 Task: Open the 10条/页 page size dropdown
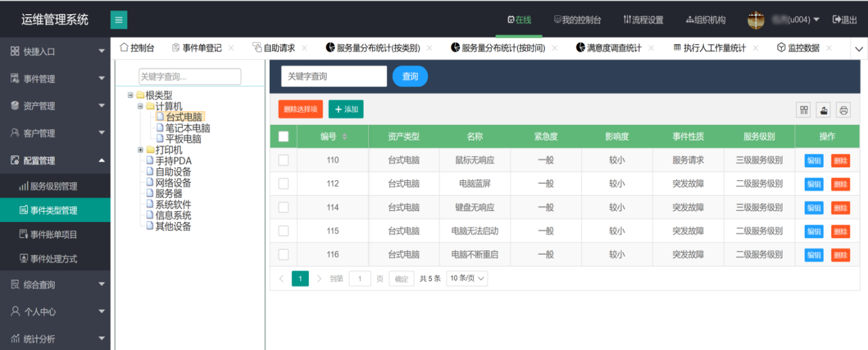tap(467, 279)
